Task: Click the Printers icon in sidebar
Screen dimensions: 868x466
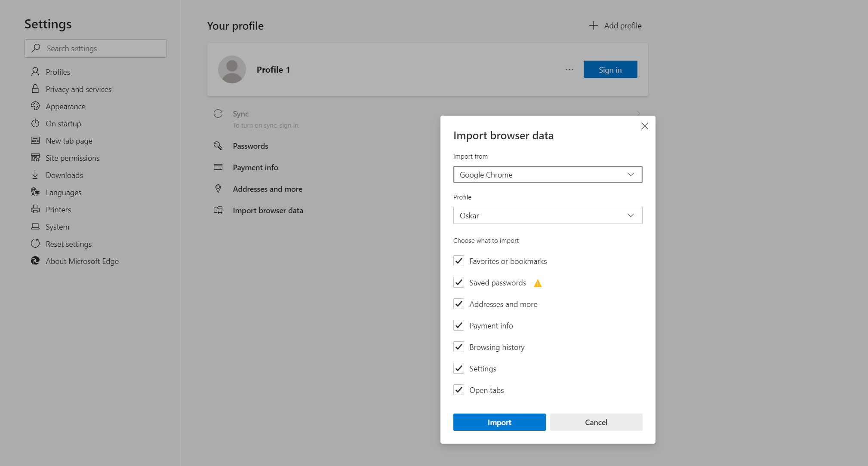Action: click(35, 209)
